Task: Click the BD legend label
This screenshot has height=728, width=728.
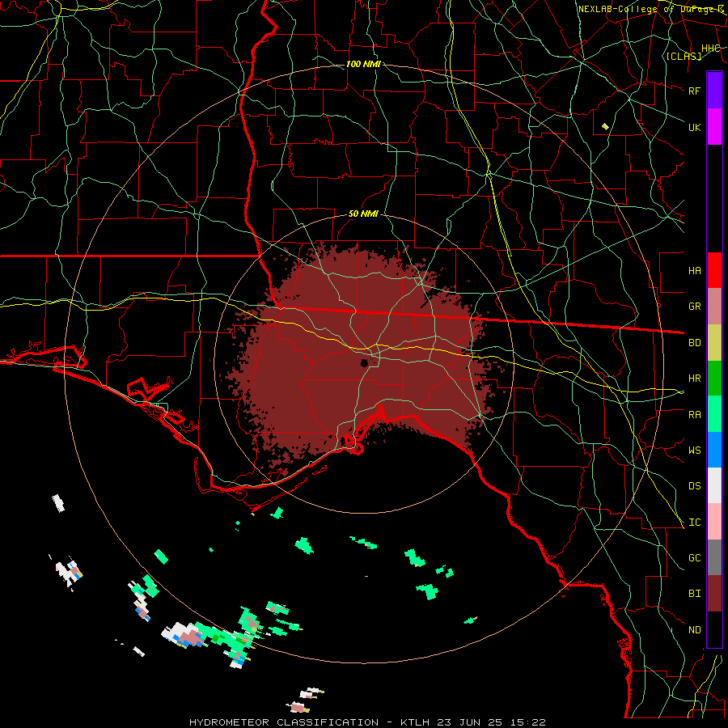Action: pyautogui.click(x=694, y=343)
